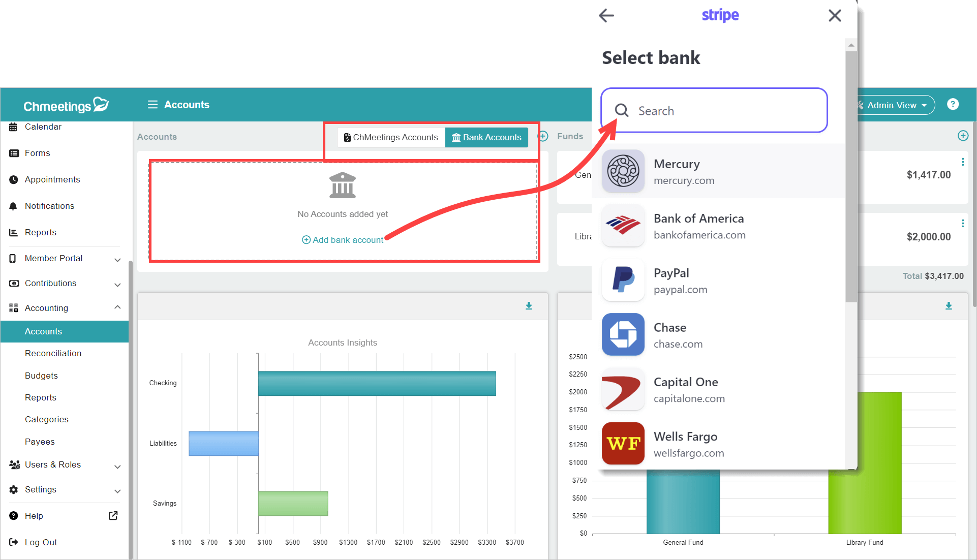Click the Search bank input field
977x560 pixels.
coord(714,110)
